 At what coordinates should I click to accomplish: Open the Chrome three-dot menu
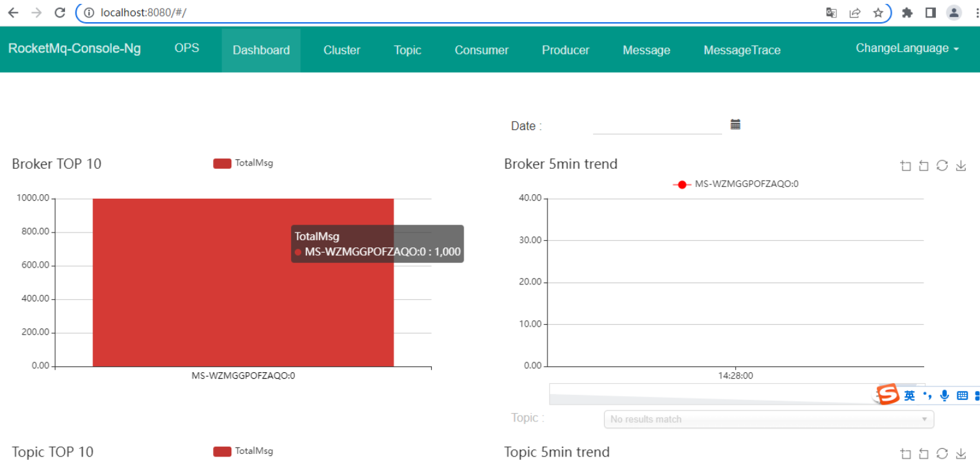(973, 12)
